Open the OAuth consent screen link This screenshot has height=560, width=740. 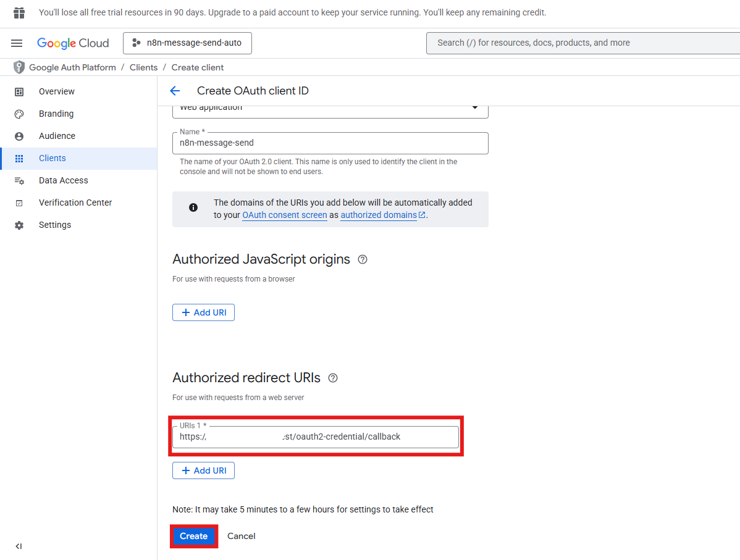[284, 215]
